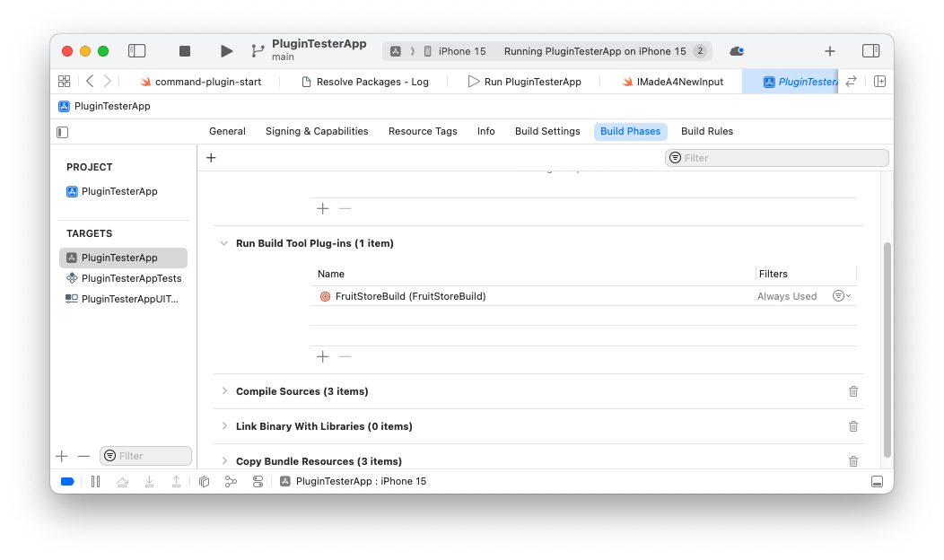Click the editor options swap arrows icon

pos(851,82)
